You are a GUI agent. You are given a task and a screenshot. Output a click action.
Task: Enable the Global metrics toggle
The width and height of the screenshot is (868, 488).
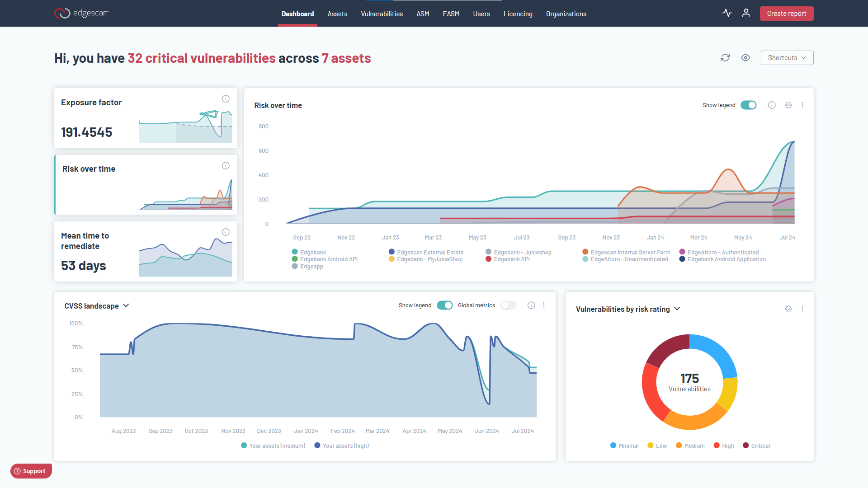click(x=508, y=305)
